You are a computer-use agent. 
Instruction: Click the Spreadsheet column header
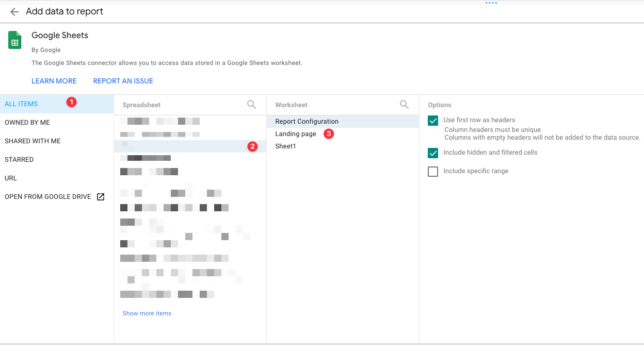pyautogui.click(x=142, y=105)
